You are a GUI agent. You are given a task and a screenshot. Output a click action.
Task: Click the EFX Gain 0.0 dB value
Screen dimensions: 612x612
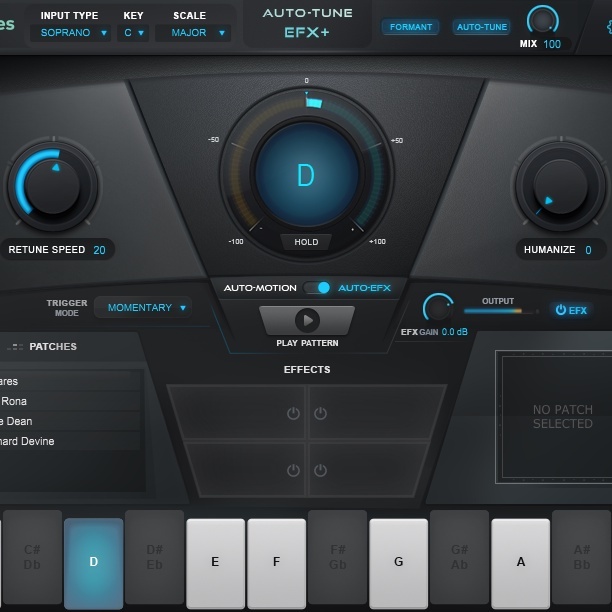pos(454,332)
